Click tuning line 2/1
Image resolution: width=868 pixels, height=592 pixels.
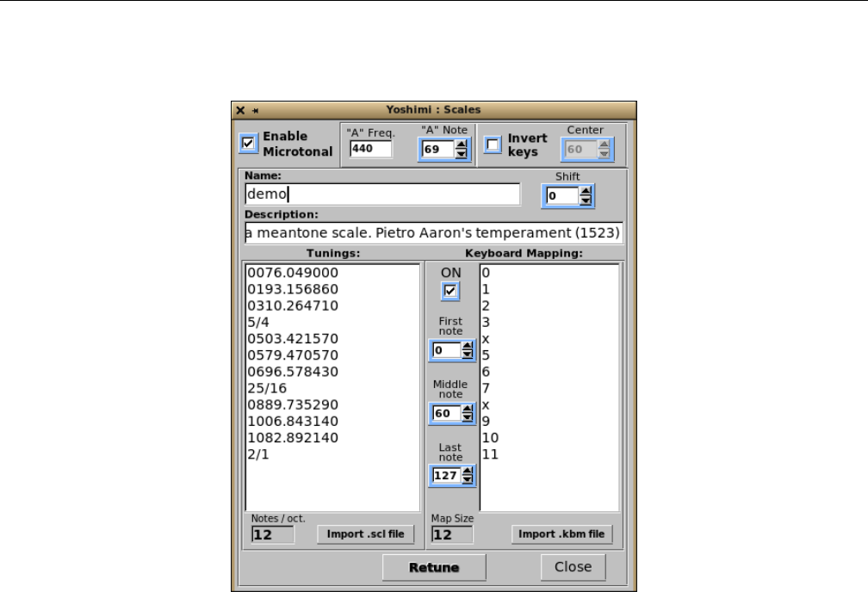click(258, 454)
